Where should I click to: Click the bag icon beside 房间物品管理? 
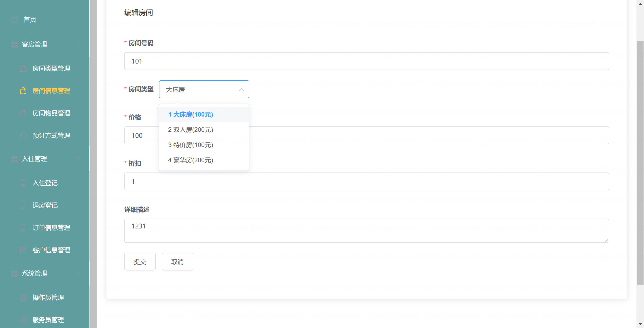23,113
